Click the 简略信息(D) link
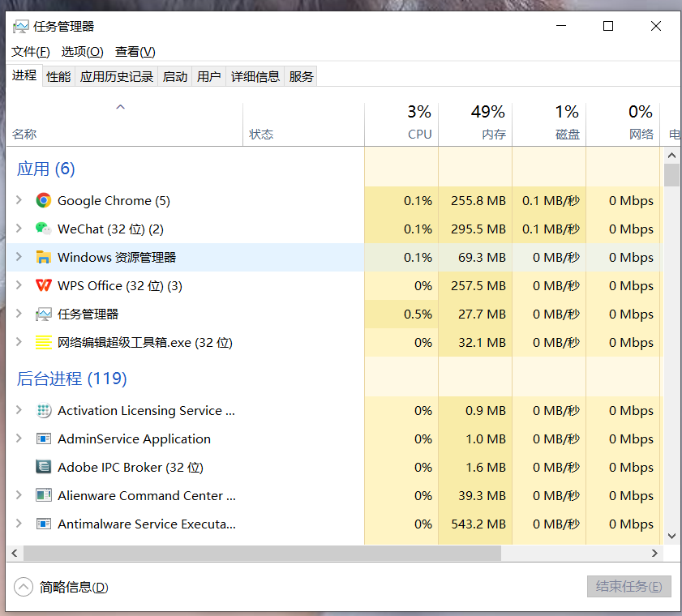 tap(74, 588)
